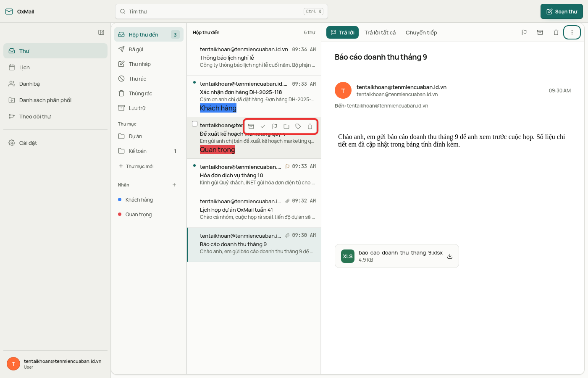Screen dimensions: 588x378
Task: Open the Thư mail section
Action: coord(55,51)
